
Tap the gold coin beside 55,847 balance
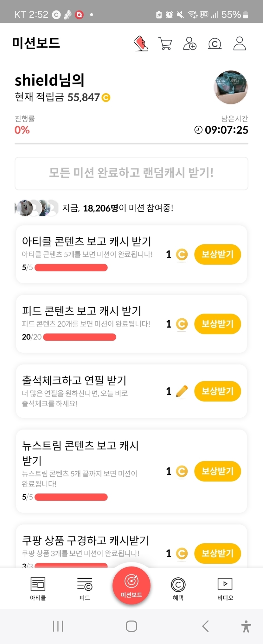(106, 97)
